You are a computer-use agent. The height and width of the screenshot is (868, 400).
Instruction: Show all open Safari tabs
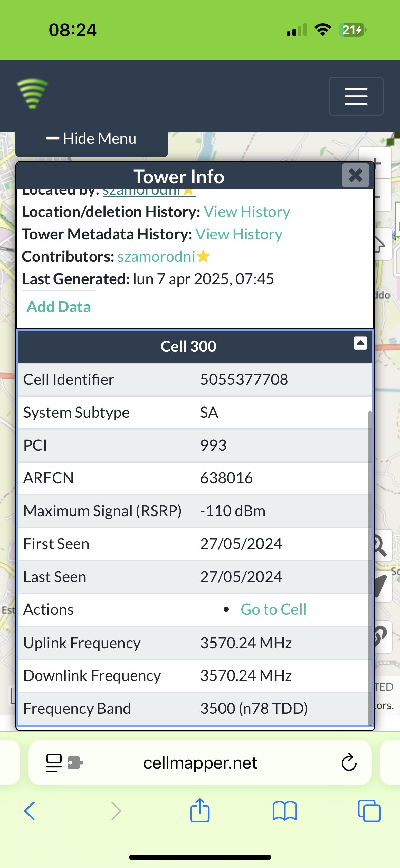click(369, 811)
